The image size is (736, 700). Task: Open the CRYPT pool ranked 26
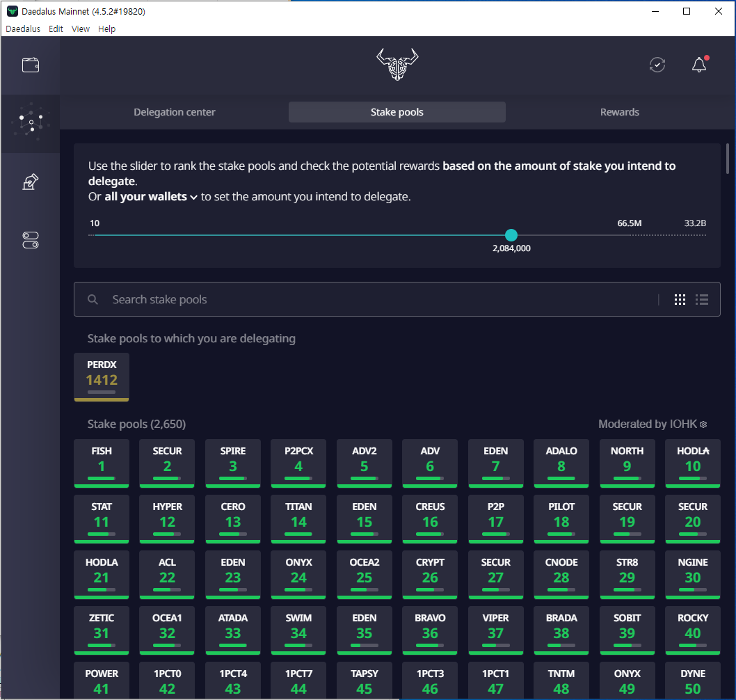430,575
